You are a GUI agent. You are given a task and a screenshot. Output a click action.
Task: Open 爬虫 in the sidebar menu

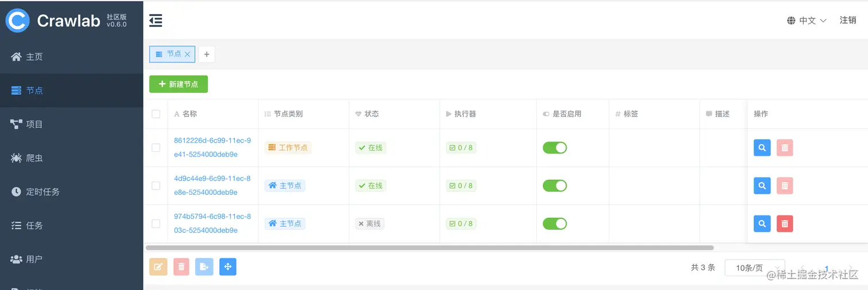tap(34, 158)
